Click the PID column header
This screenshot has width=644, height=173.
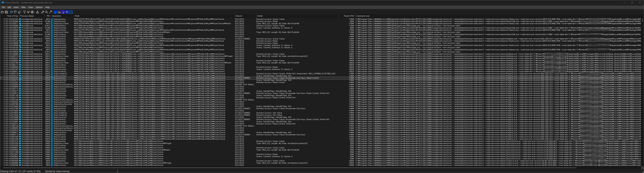coord(47,16)
